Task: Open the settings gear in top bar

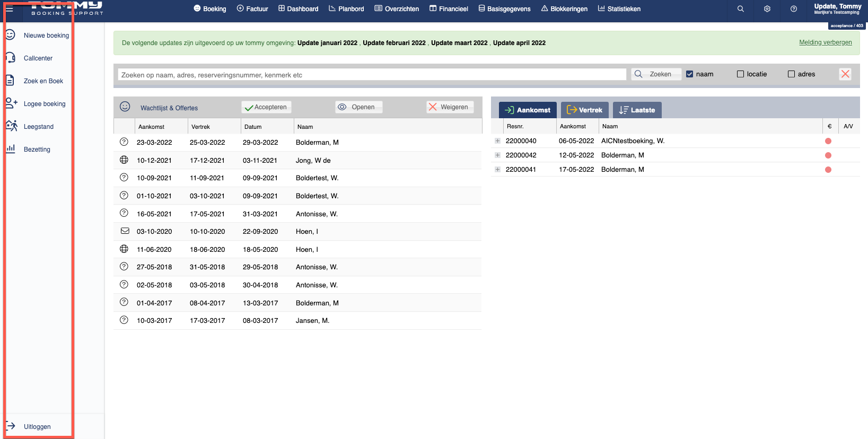Action: pyautogui.click(x=767, y=9)
